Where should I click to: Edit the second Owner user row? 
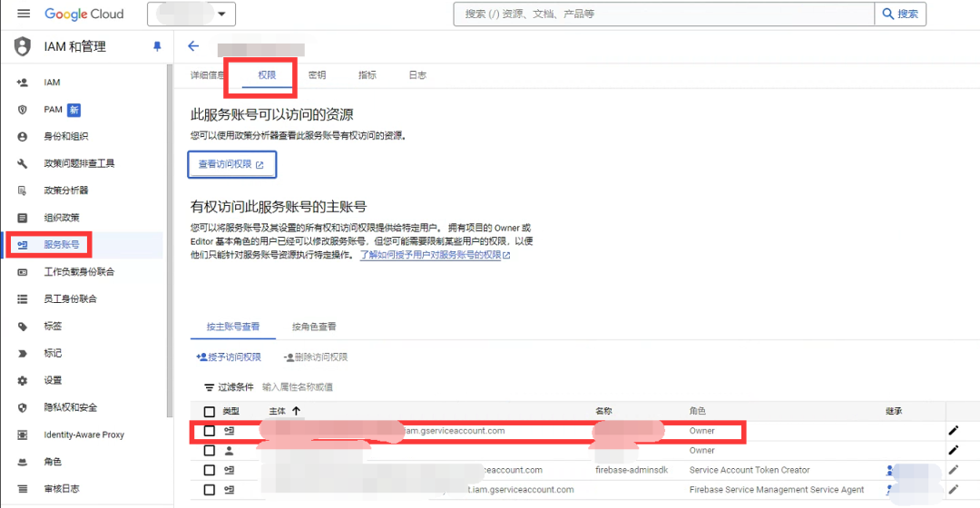tap(953, 450)
